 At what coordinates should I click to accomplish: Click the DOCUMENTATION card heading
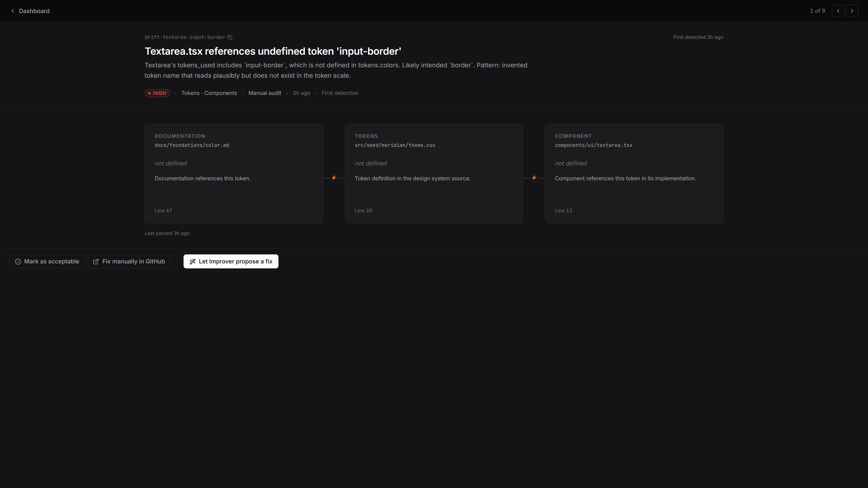click(x=180, y=136)
